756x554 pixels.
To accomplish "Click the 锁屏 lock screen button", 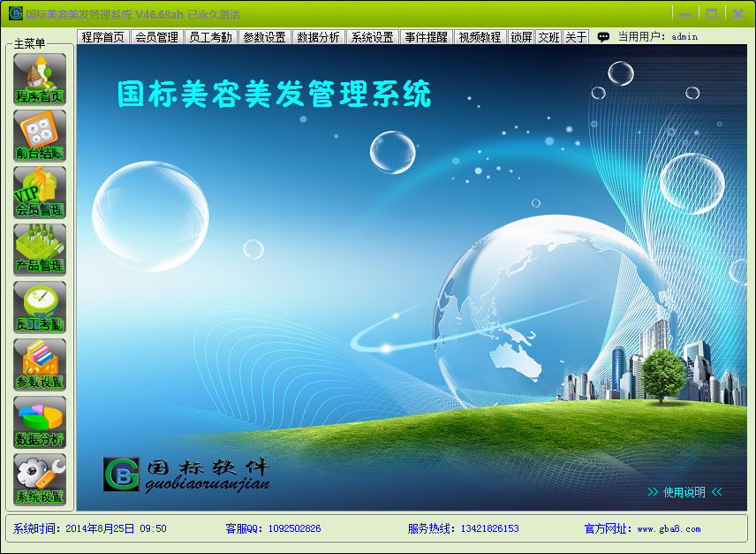I will click(521, 37).
